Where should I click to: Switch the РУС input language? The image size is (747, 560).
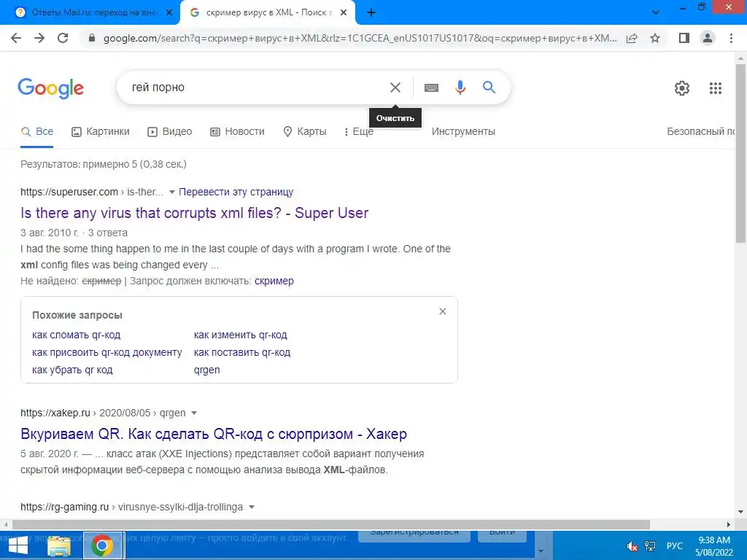(x=674, y=546)
